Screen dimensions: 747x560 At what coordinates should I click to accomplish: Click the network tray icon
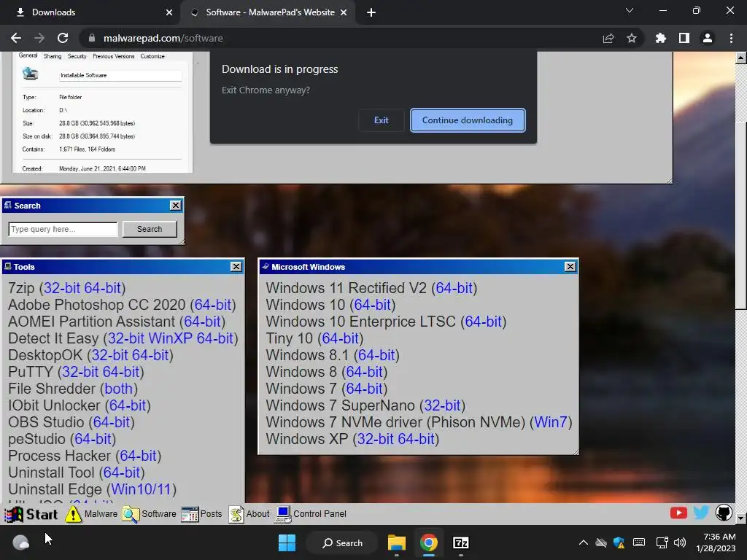point(662,542)
